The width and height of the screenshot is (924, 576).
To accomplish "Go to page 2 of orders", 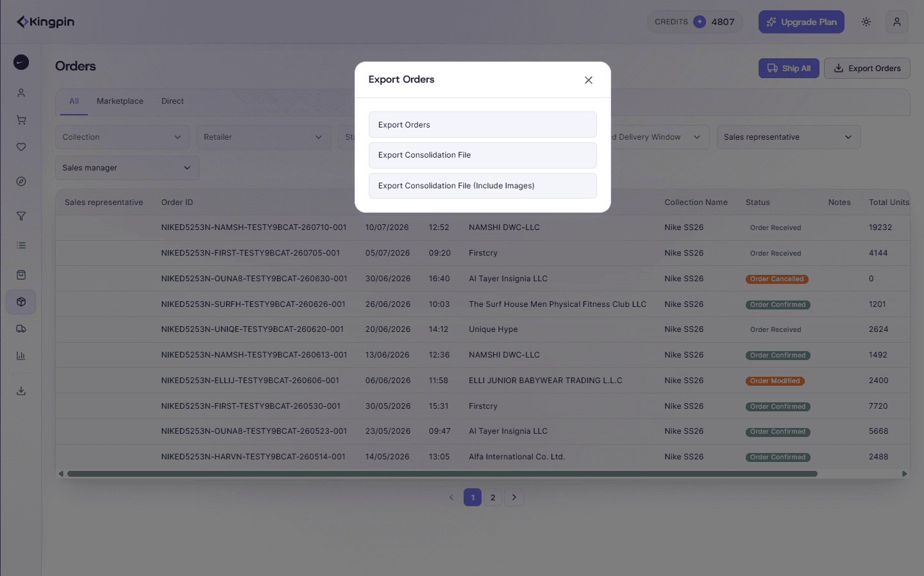I will coord(493,497).
